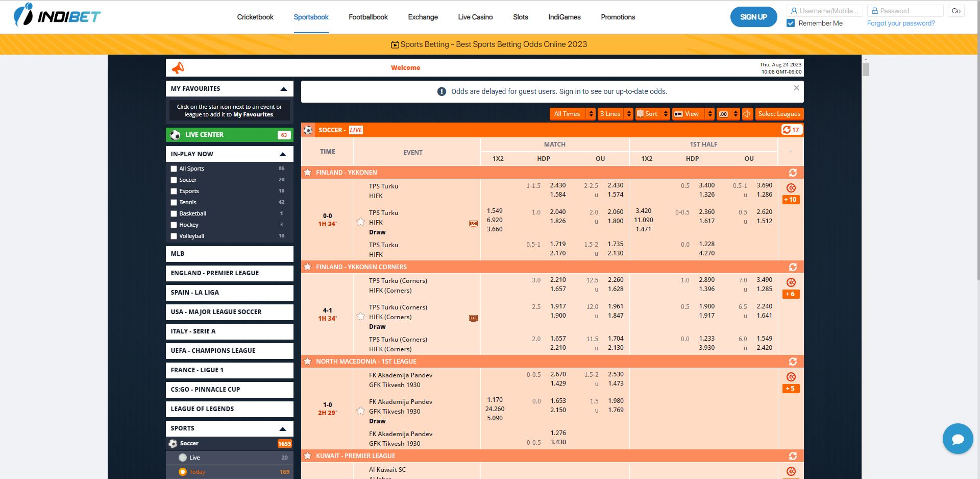Favourite North Macedonia - 1st League star

308,362
